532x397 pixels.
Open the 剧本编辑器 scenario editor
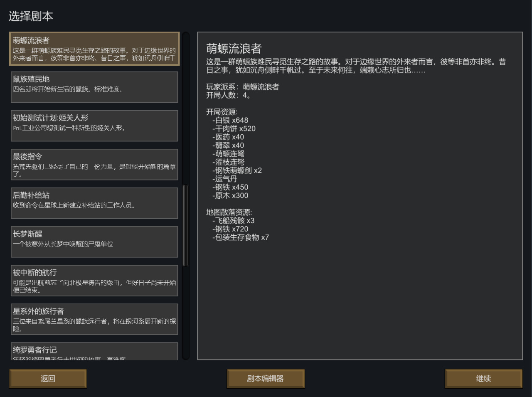[266, 379]
